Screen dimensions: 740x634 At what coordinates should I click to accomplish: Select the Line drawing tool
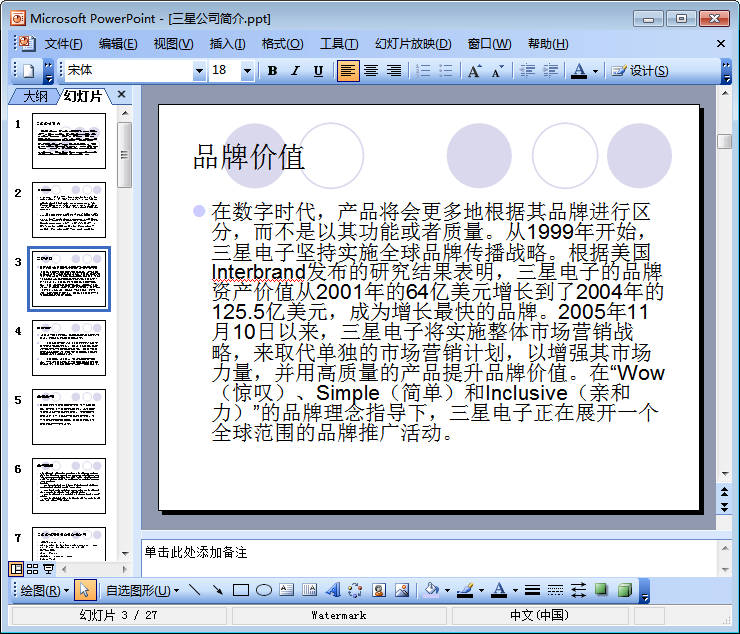point(194,590)
